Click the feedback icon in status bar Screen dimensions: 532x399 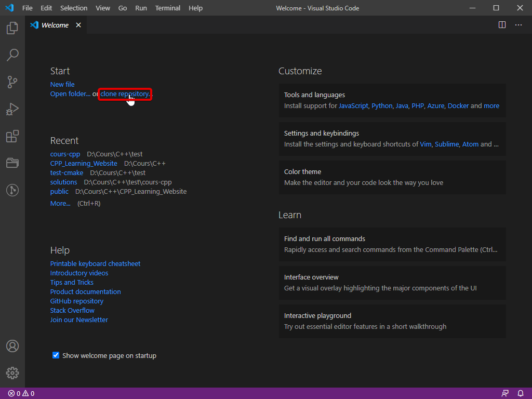tap(505, 394)
